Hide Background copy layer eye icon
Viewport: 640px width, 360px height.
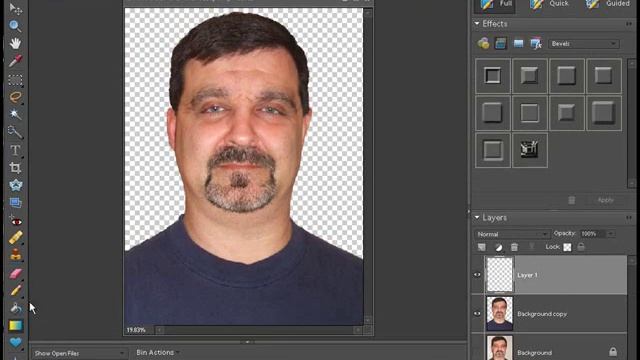coord(477,313)
